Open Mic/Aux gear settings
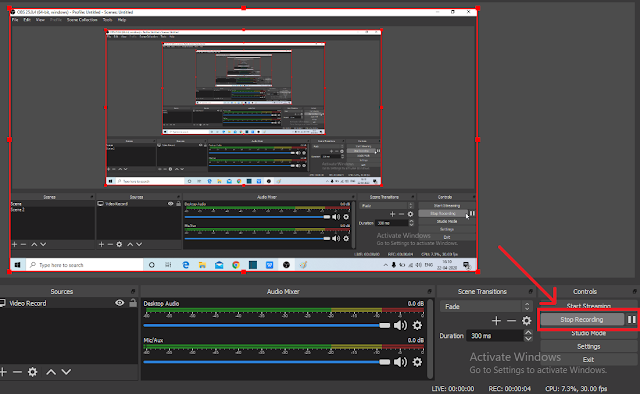This screenshot has width=640, height=394. click(x=417, y=362)
